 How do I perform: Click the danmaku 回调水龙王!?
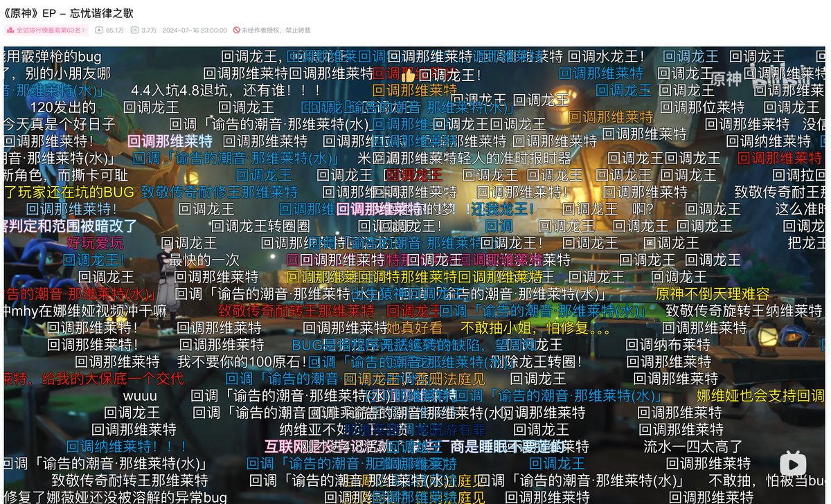click(607, 56)
